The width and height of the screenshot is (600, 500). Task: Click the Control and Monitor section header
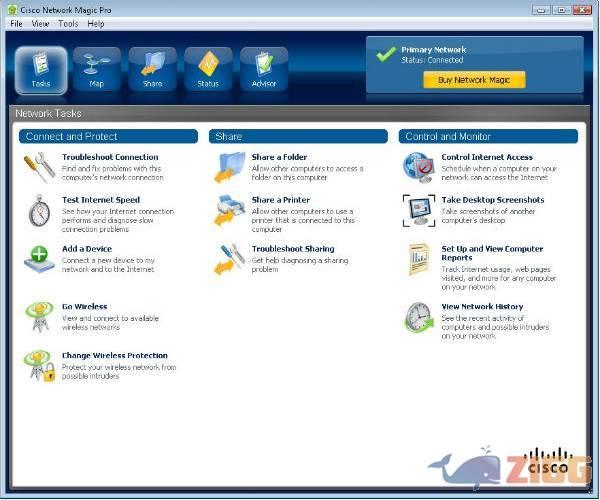coord(488,137)
